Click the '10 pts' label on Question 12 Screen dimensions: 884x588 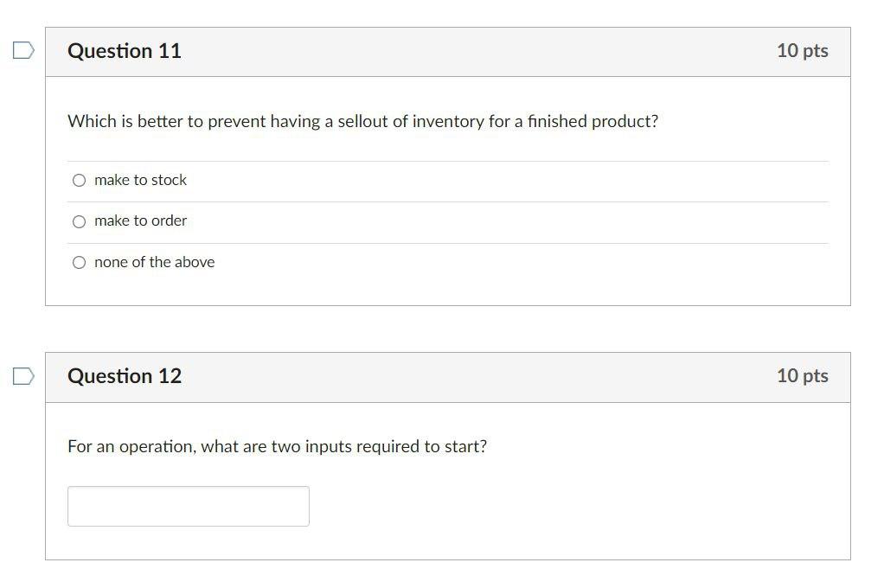[x=802, y=375]
